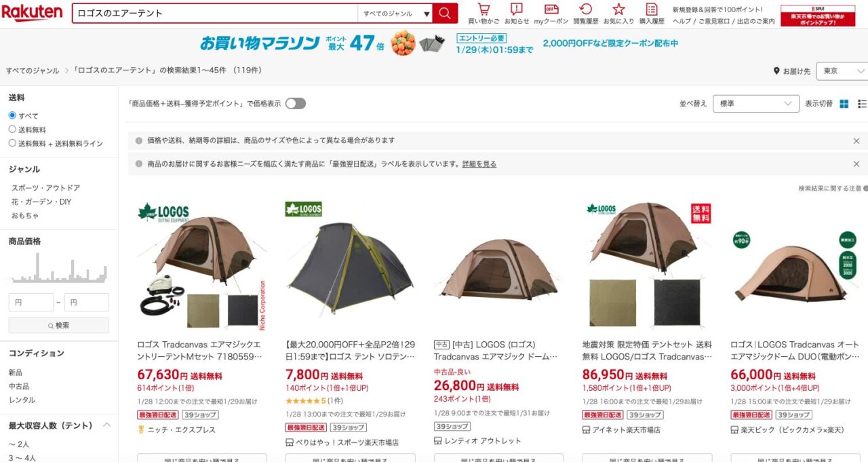Switch to grid view display icon
Viewport: 868px width, 462px height.
coord(844,104)
